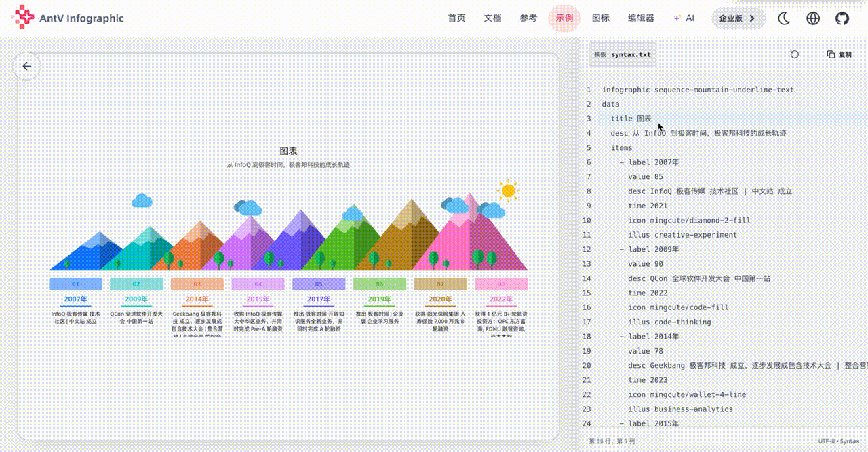Image resolution: width=868 pixels, height=452 pixels.
Task: Click the title line in code editor
Action: (631, 119)
